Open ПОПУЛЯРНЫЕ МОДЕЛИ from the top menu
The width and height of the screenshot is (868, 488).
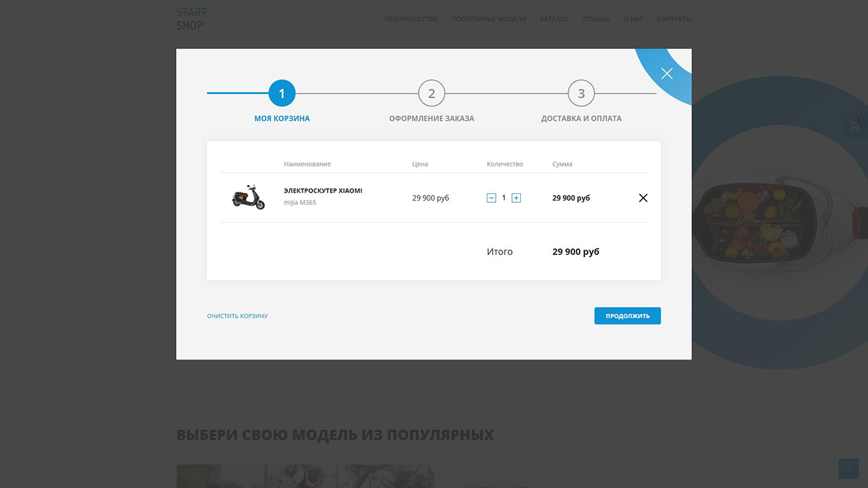489,19
